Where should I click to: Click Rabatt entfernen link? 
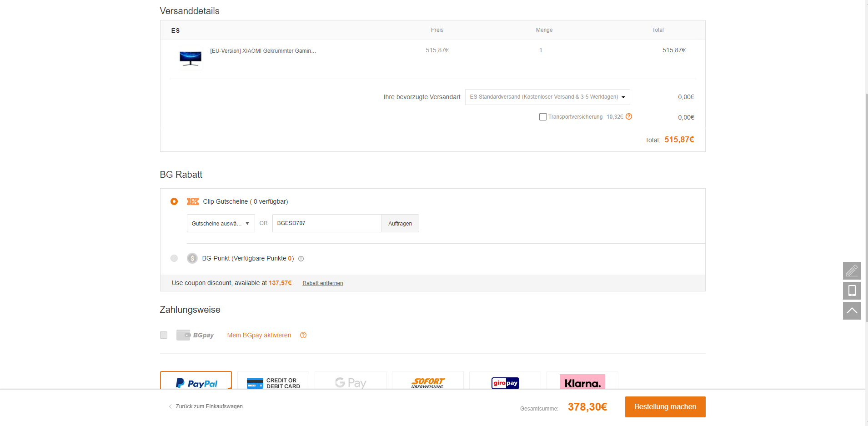[323, 283]
